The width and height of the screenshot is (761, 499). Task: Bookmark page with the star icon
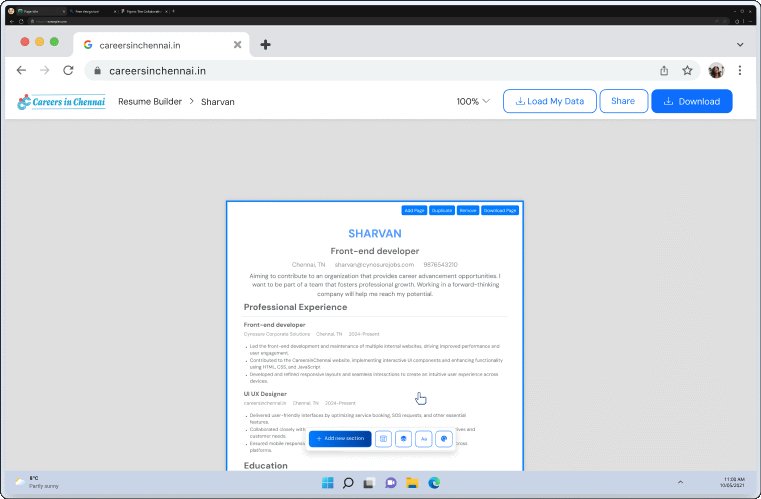click(688, 71)
